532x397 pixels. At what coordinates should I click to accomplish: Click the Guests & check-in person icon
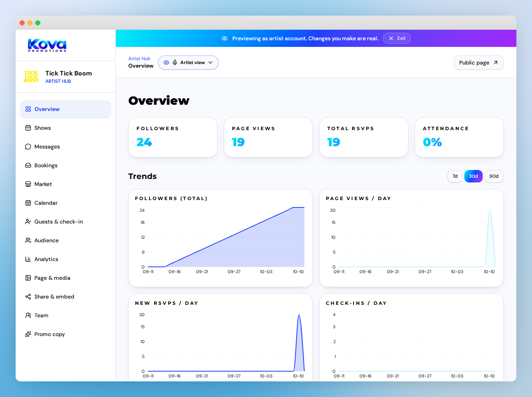pyautogui.click(x=28, y=222)
